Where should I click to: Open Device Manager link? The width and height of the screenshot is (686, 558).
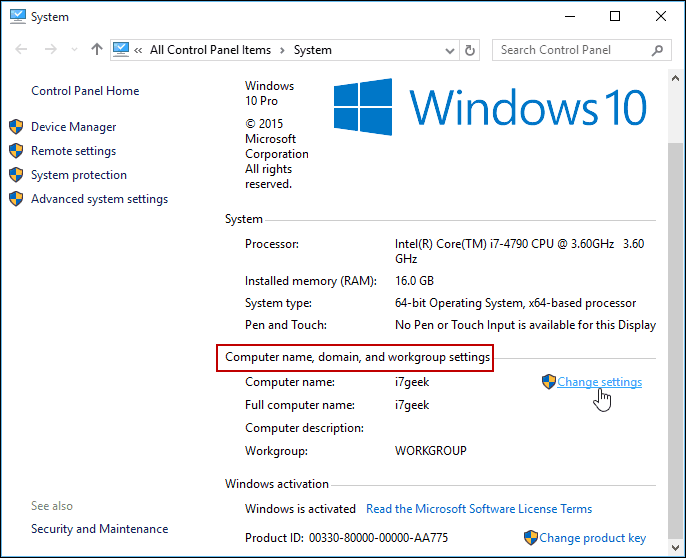click(x=74, y=127)
